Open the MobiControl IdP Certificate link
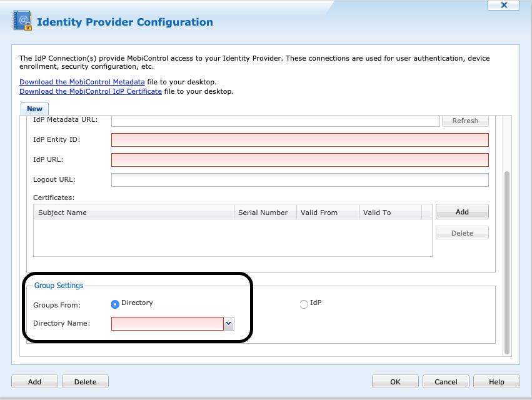The image size is (532, 400). pos(91,91)
